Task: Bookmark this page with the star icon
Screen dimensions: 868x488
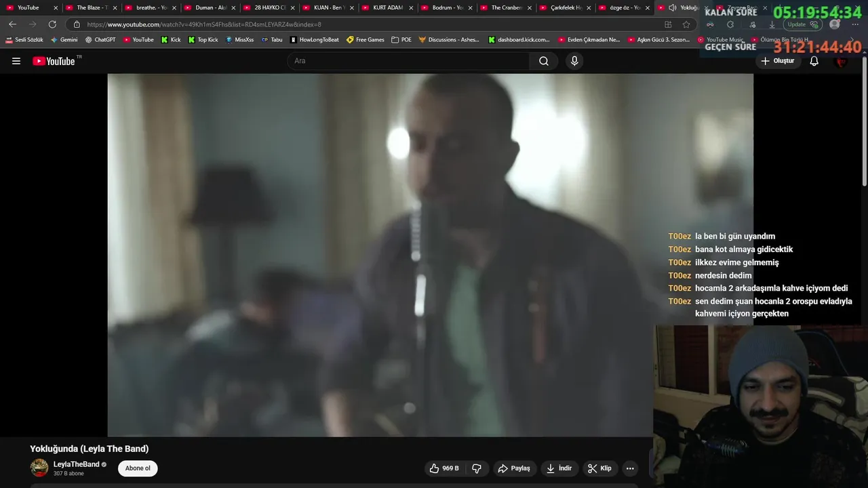Action: [686, 24]
